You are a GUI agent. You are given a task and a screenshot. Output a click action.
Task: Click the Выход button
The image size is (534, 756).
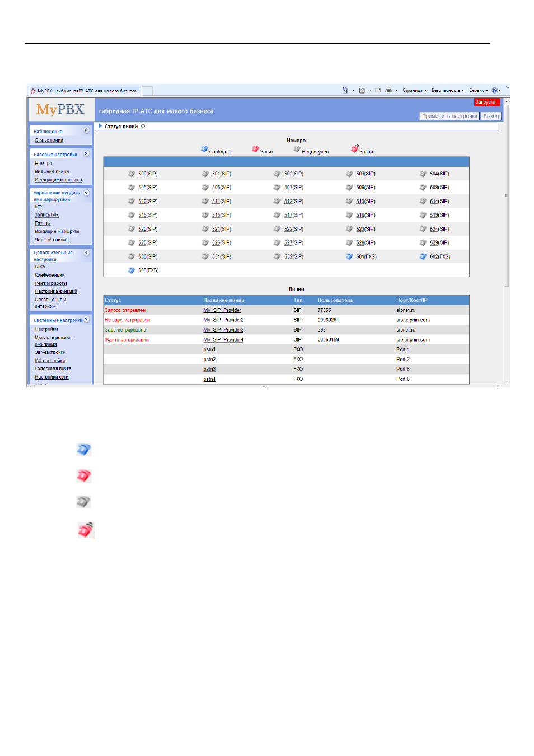tap(491, 116)
